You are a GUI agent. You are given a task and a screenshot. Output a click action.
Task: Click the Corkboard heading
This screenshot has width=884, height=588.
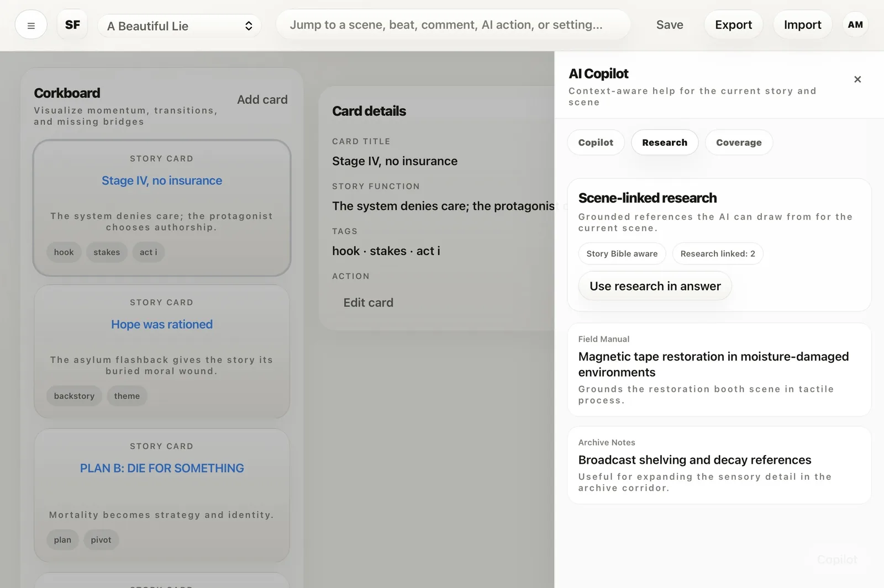(67, 93)
